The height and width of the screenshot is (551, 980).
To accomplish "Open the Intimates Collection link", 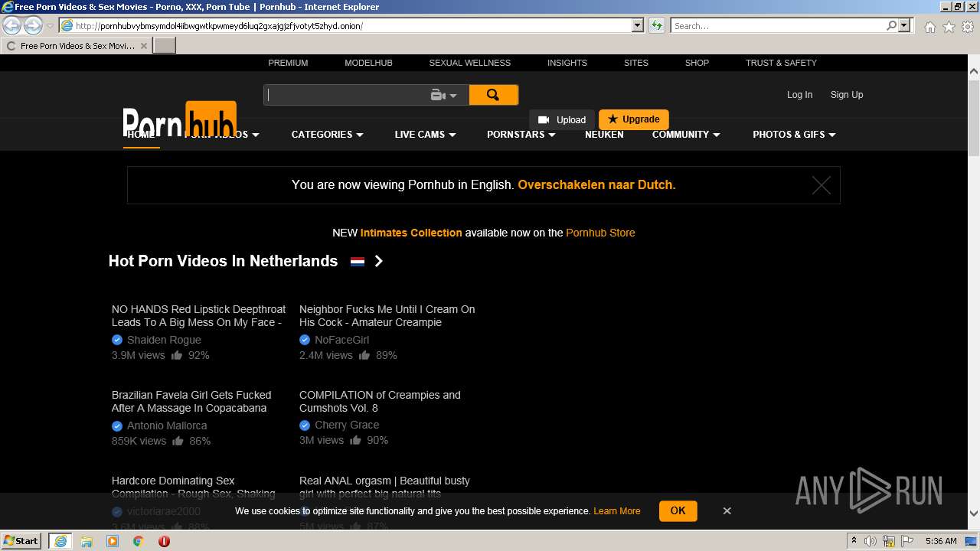I will click(411, 233).
